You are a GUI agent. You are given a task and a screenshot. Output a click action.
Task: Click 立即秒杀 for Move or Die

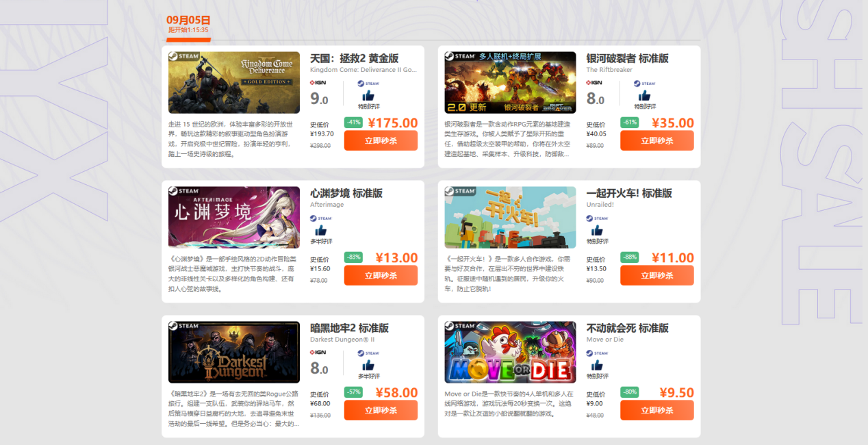click(x=657, y=410)
